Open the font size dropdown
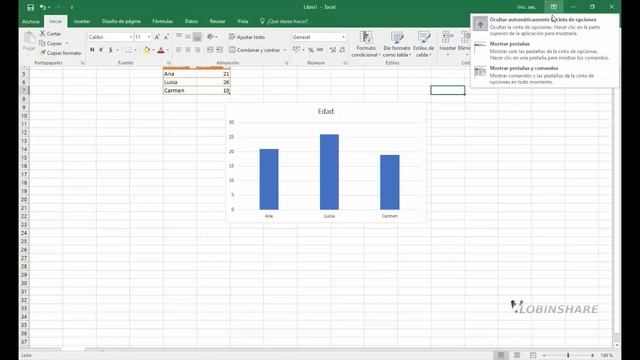Screen dimensions: 640x360 click(x=149, y=37)
